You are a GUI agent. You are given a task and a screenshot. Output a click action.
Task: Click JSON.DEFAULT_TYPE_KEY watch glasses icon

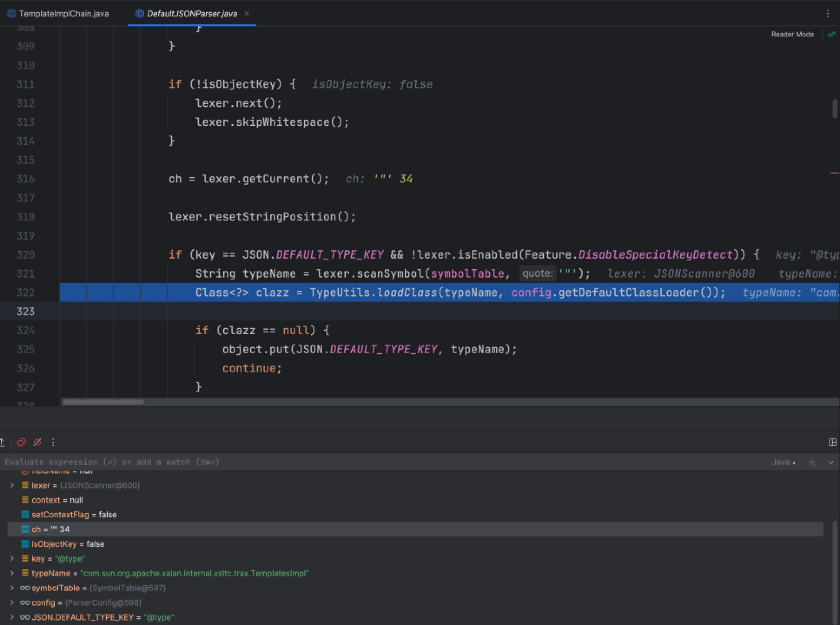point(25,617)
